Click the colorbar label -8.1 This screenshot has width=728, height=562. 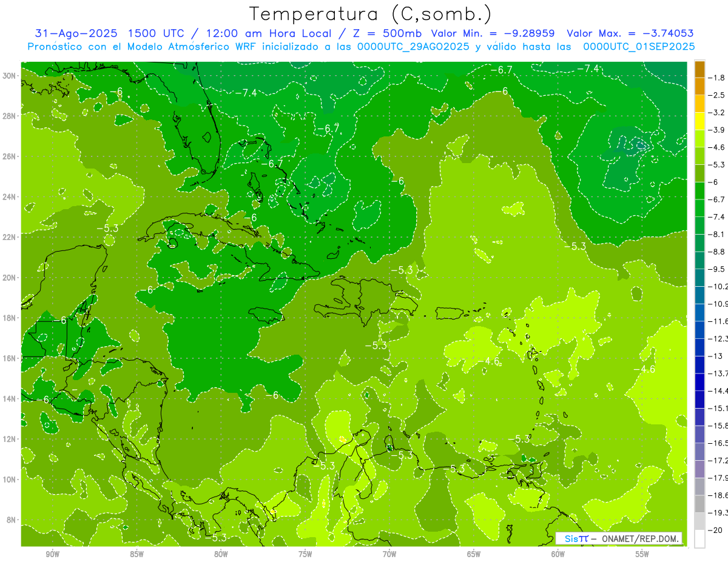point(716,234)
